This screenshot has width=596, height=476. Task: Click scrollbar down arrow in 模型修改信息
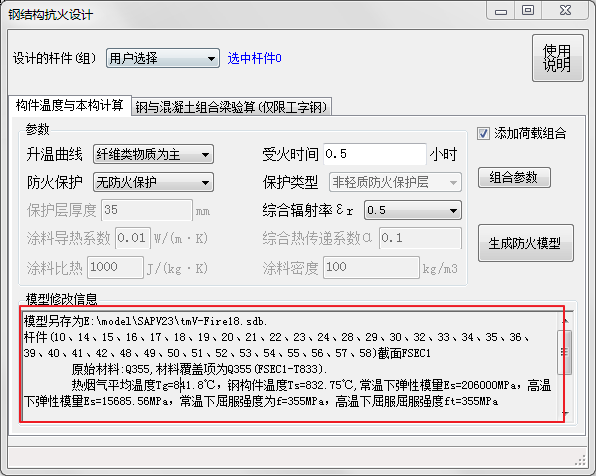[565, 413]
